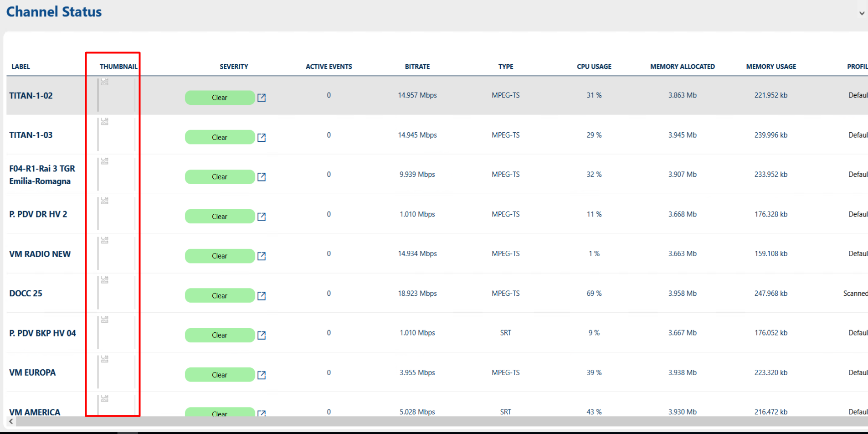Collapse the Channel Status panel chevron
The width and height of the screenshot is (868, 434).
pyautogui.click(x=862, y=13)
